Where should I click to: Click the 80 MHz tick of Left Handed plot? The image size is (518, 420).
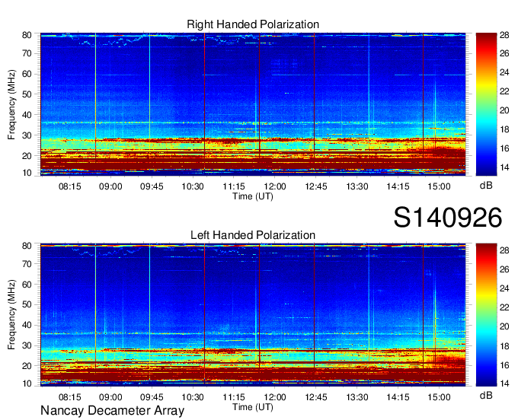tap(27, 246)
